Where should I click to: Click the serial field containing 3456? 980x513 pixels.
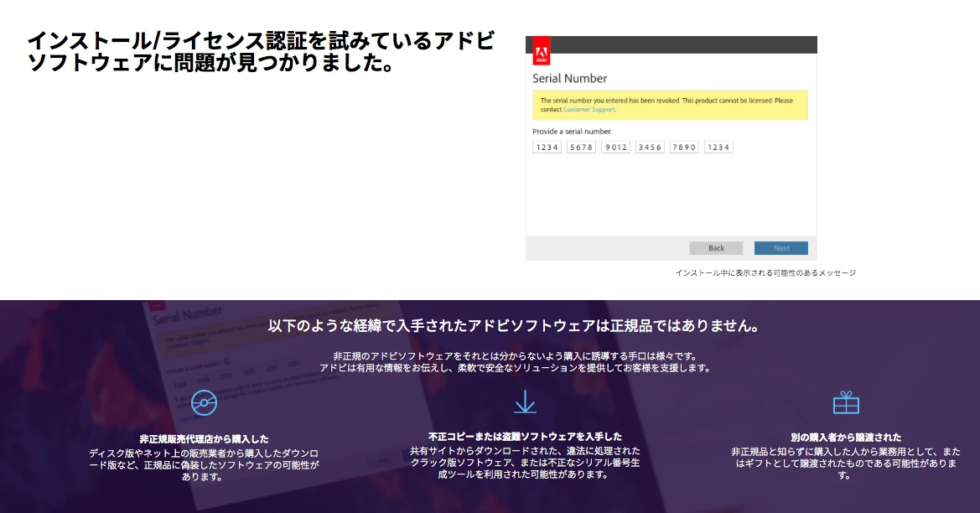(x=650, y=148)
